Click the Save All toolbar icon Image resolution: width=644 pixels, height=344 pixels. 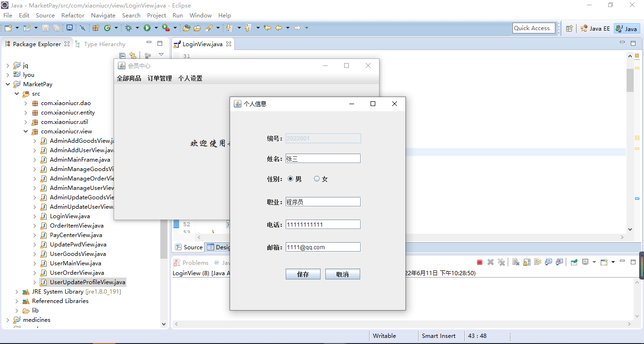click(x=56, y=28)
